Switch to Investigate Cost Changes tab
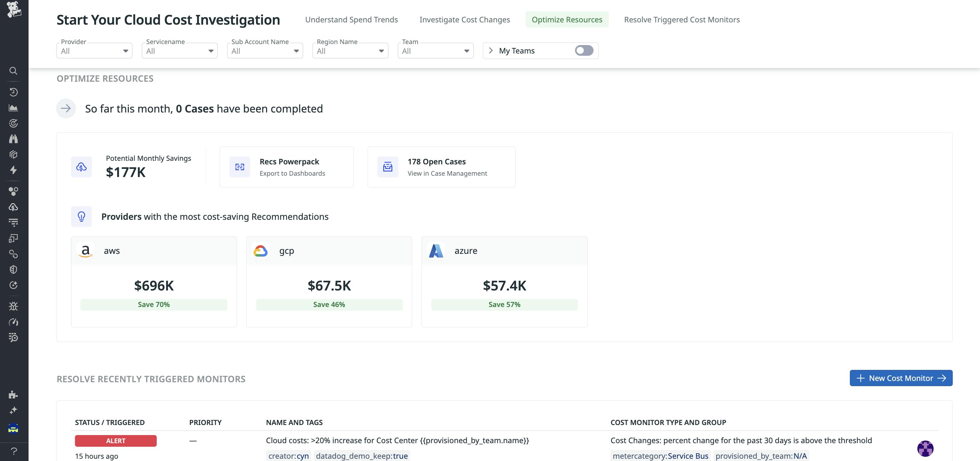The image size is (980, 461). (x=464, y=19)
